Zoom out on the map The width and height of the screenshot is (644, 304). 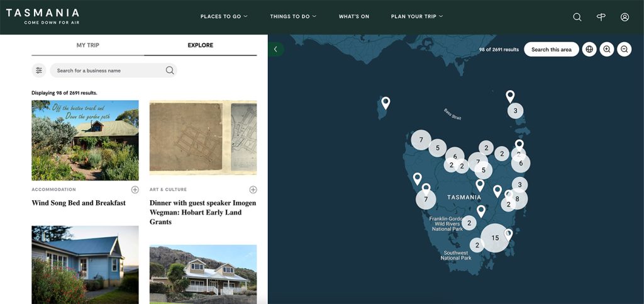(x=624, y=49)
